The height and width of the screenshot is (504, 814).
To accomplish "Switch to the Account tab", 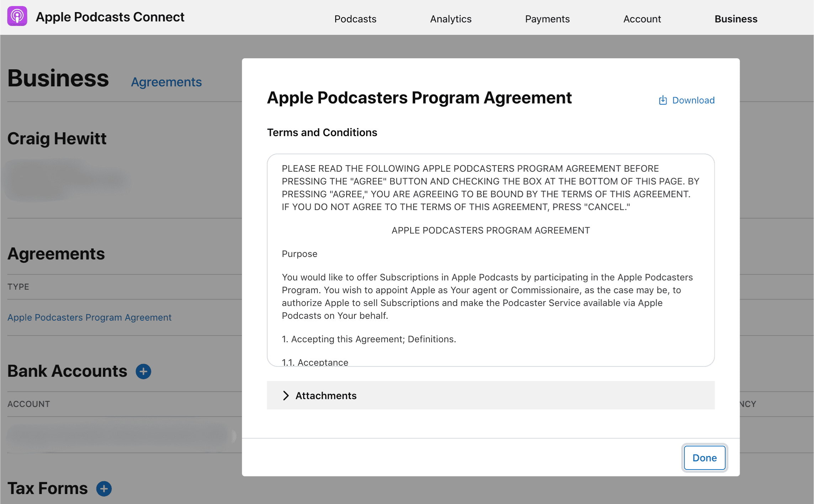I will [x=642, y=19].
